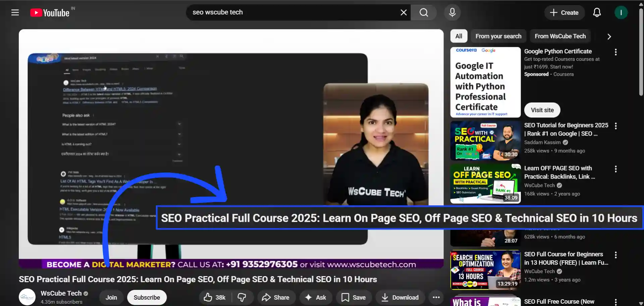The width and height of the screenshot is (644, 306).
Task: Open the 'What is' video thumbnail
Action: [485, 301]
